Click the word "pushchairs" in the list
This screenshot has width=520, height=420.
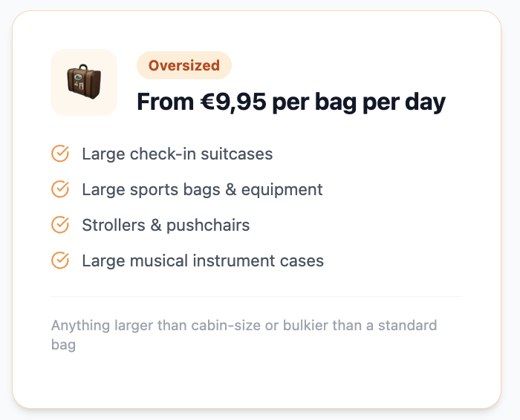click(208, 226)
